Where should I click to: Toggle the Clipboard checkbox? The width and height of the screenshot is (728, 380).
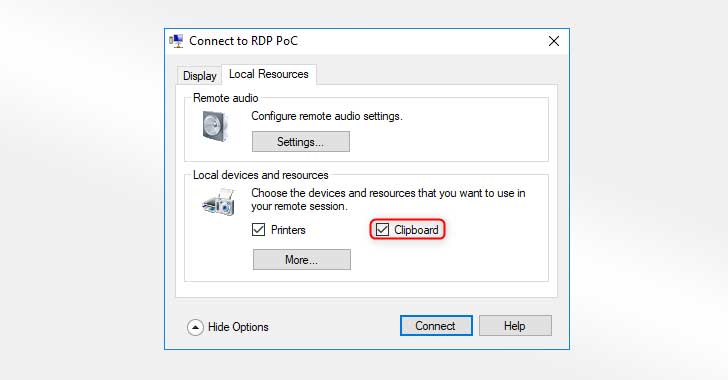point(383,229)
